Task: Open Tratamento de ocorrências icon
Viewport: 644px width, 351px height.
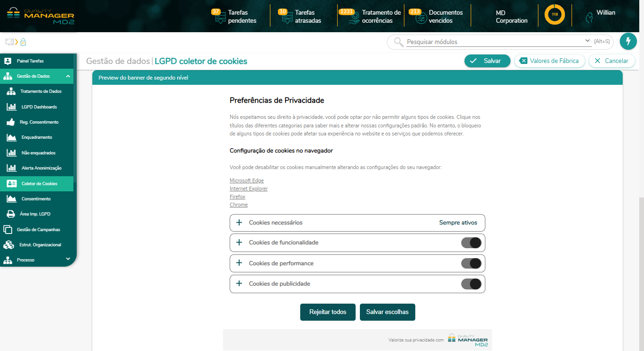Action: point(353,19)
